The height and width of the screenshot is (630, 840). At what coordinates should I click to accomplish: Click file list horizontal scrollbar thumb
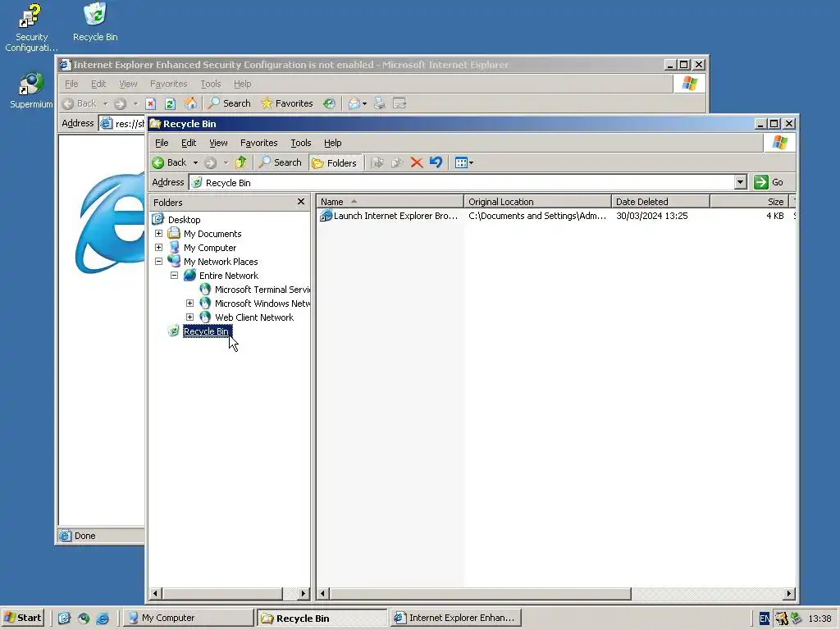pyautogui.click(x=481, y=594)
